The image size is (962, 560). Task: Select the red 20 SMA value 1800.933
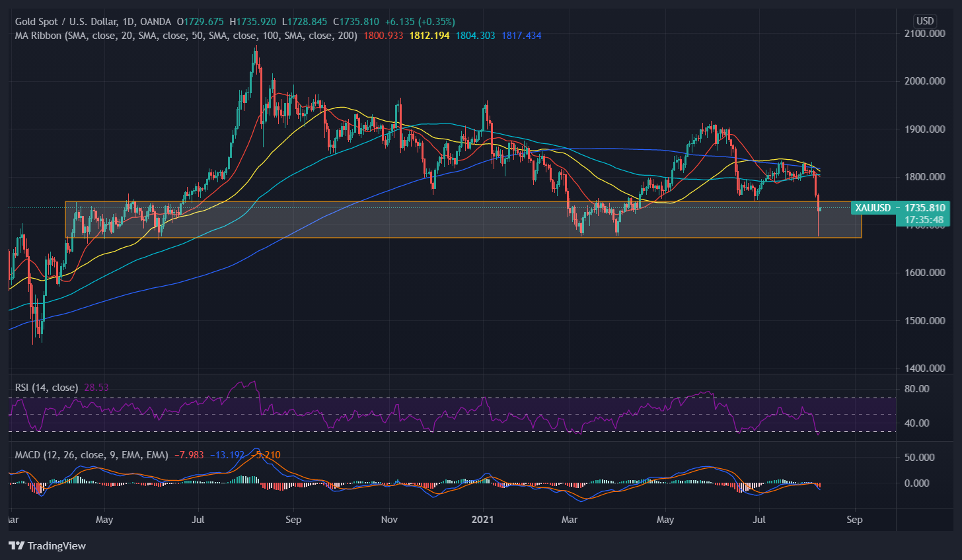(383, 36)
